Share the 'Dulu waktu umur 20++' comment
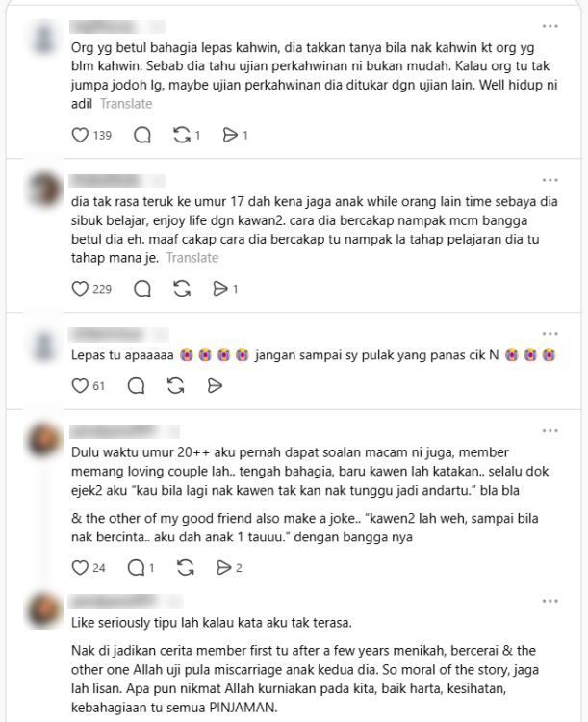This screenshot has width=588, height=722. [224, 568]
